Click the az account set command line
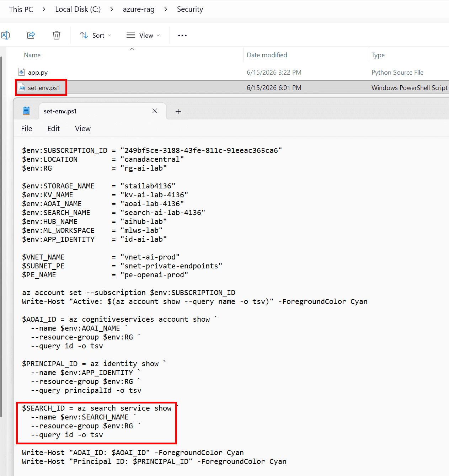 (x=129, y=293)
